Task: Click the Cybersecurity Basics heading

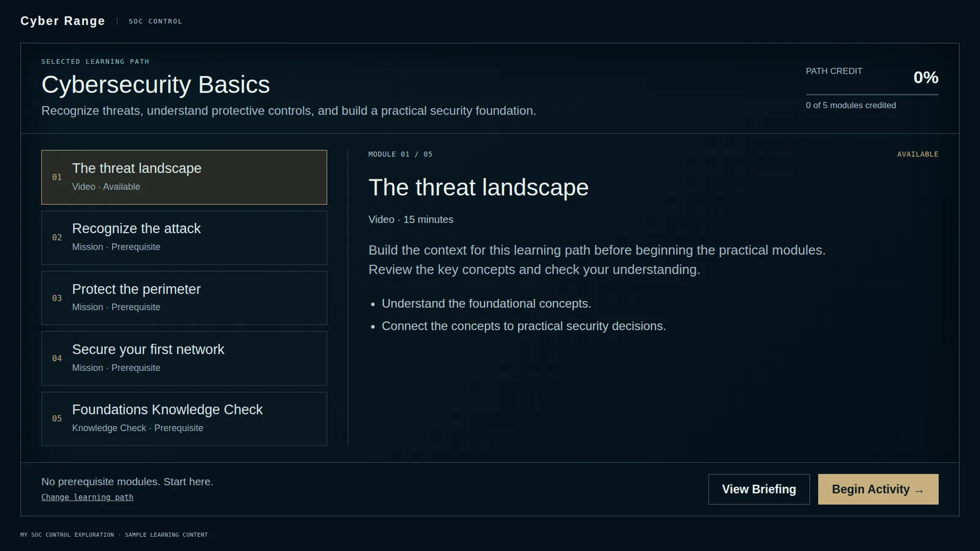Action: point(156,84)
